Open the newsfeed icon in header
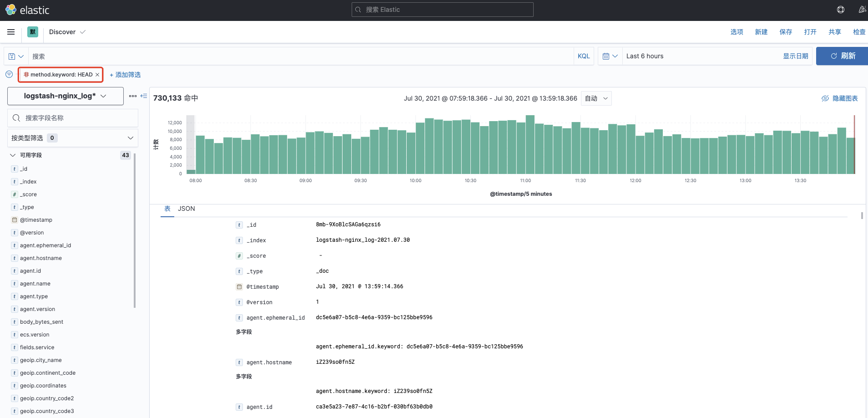 (x=862, y=10)
